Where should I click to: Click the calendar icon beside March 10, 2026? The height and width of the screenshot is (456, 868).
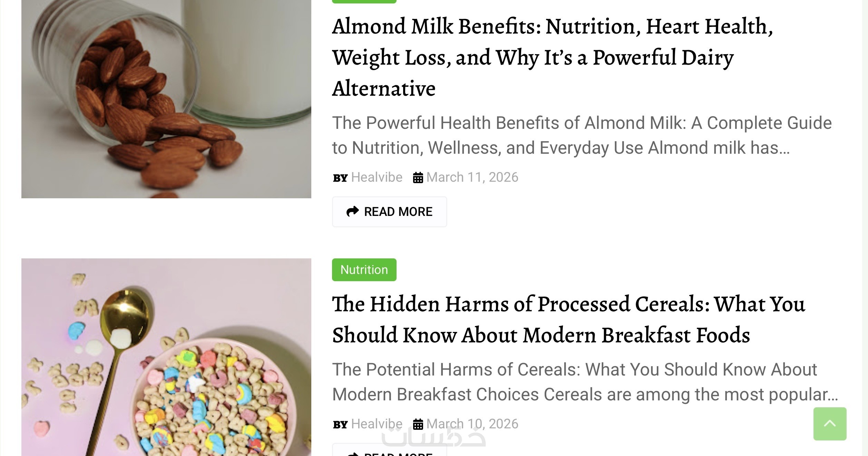[418, 424]
